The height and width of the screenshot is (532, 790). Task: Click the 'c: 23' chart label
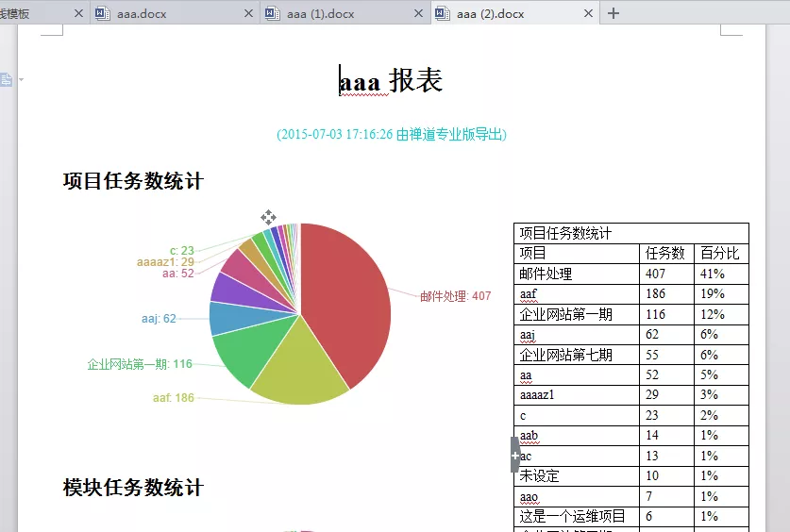point(182,250)
